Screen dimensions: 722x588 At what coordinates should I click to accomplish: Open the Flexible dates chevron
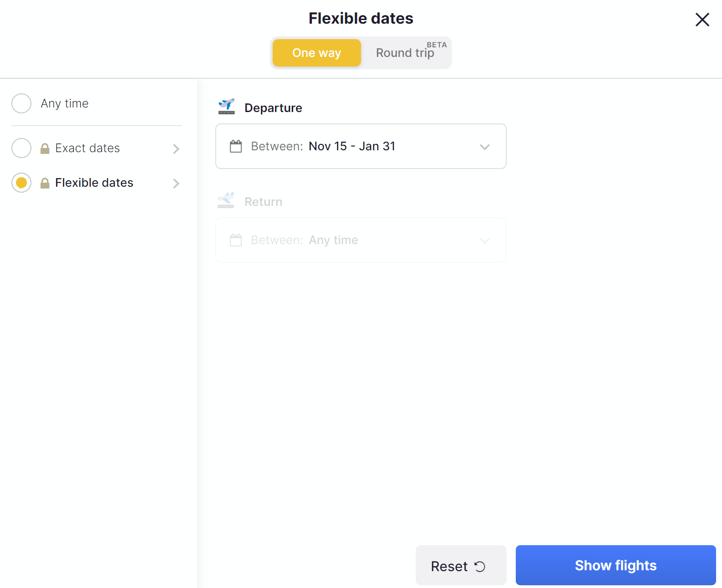coord(176,184)
